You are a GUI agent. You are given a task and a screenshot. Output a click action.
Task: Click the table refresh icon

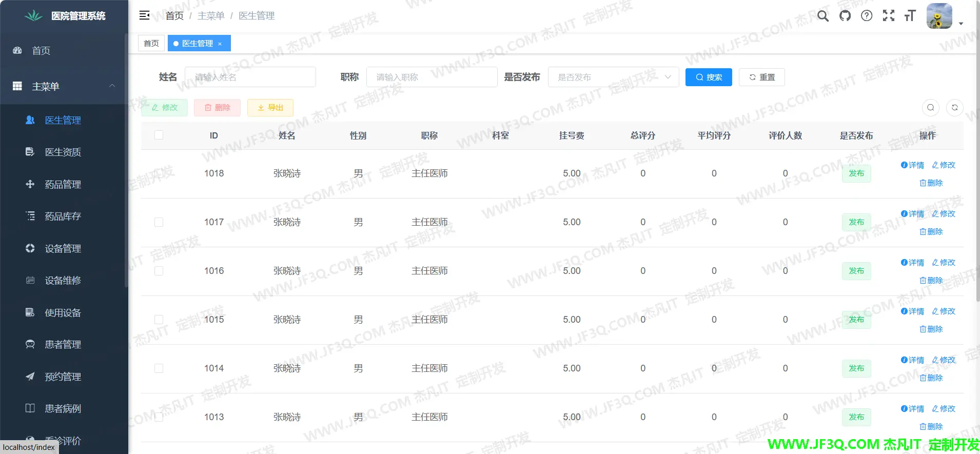click(x=954, y=108)
